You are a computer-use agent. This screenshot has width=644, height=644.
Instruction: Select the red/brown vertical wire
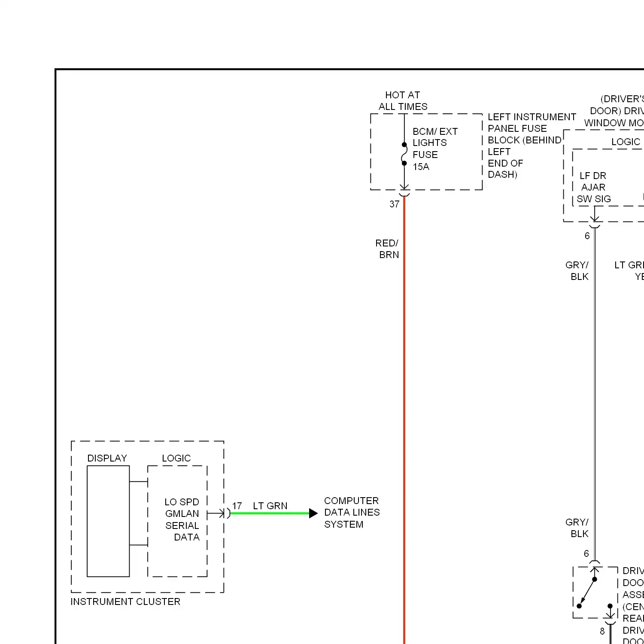coord(404,420)
